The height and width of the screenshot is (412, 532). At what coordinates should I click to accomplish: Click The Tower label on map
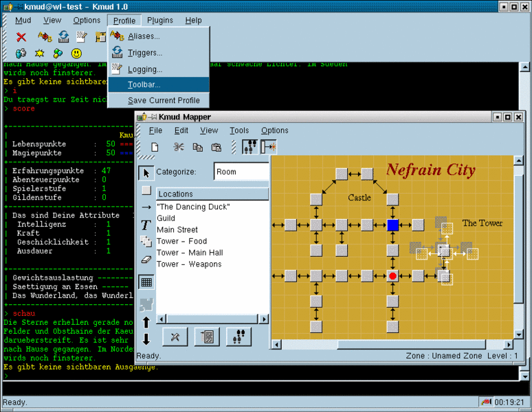click(482, 223)
